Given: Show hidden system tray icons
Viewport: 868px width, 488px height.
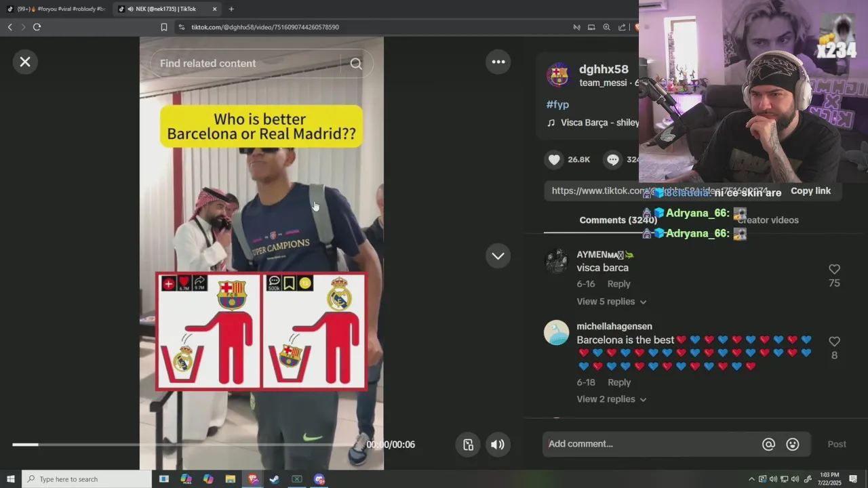Looking at the screenshot, I should click(751, 479).
